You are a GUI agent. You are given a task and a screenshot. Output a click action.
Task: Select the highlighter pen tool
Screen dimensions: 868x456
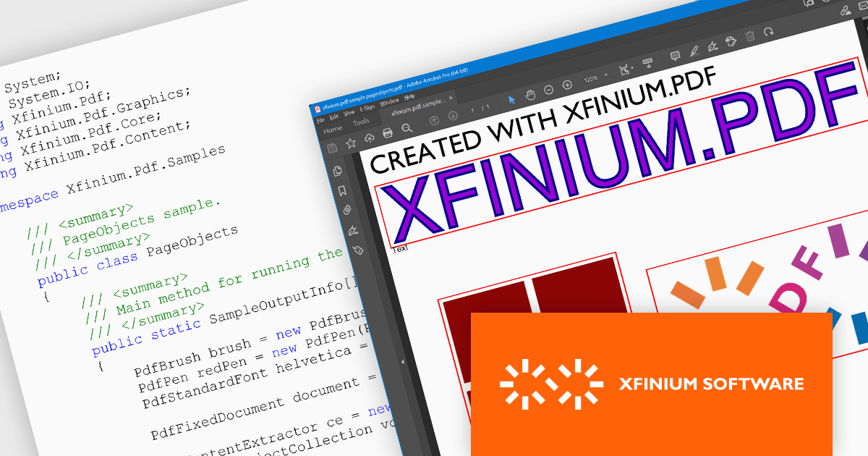click(x=694, y=51)
